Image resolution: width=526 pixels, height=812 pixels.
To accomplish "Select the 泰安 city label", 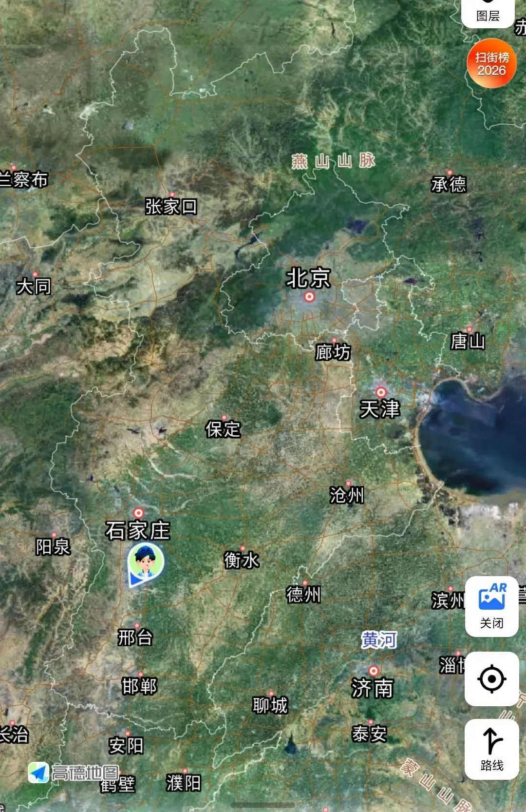I will pyautogui.click(x=370, y=734).
